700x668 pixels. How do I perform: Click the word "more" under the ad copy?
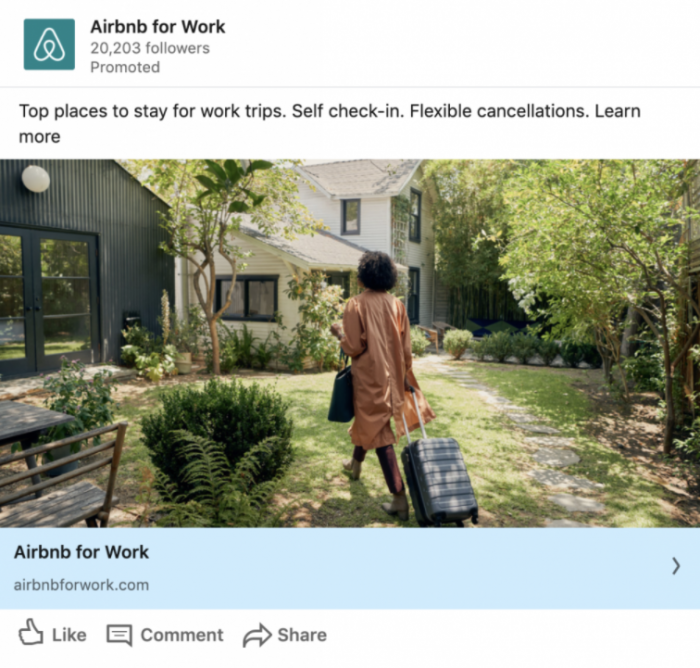click(x=39, y=137)
